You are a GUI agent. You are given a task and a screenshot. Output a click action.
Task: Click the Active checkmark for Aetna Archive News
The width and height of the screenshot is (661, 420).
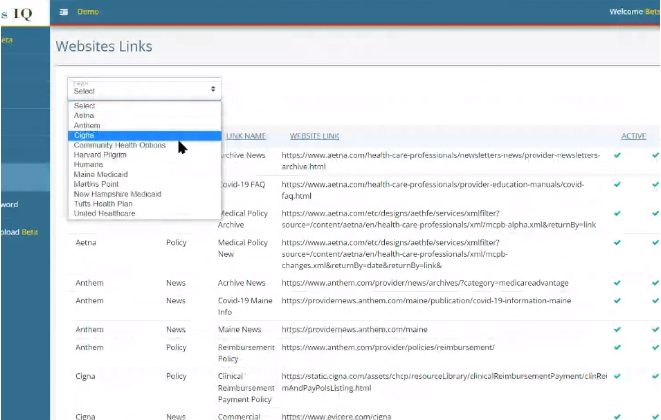[x=617, y=156]
